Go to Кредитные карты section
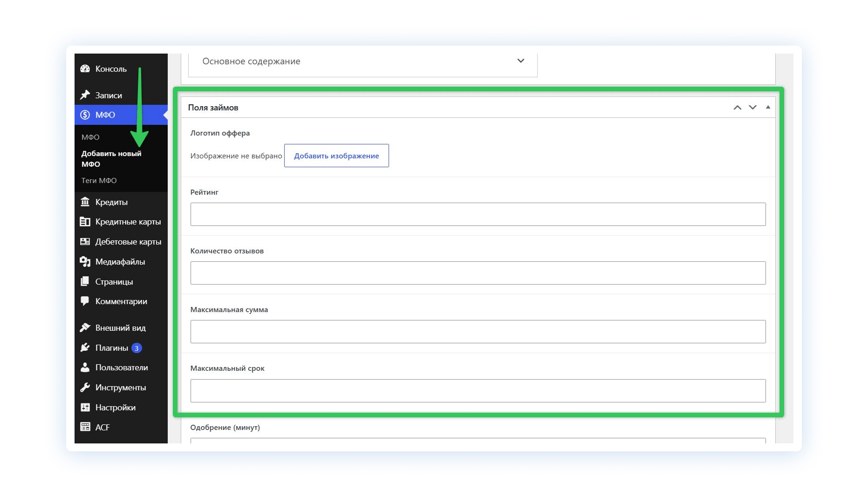The image size is (868, 497). [x=128, y=222]
